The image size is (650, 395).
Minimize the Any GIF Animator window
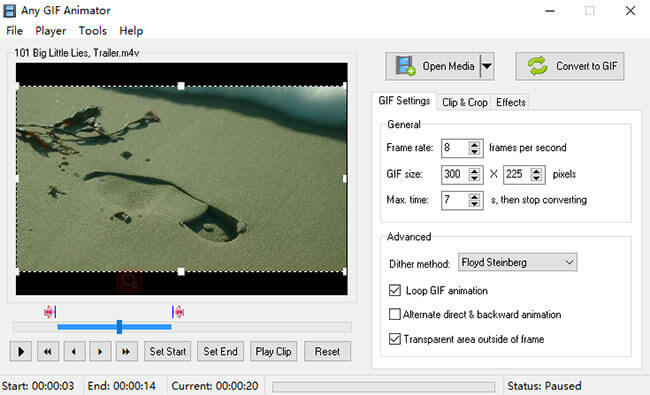point(550,11)
